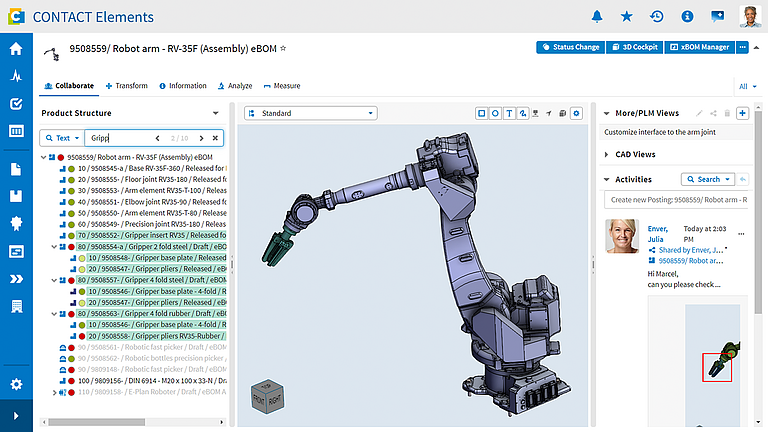This screenshot has height=432, width=768.
Task: Open the tasks checkmark sidebar icon
Action: tap(16, 103)
